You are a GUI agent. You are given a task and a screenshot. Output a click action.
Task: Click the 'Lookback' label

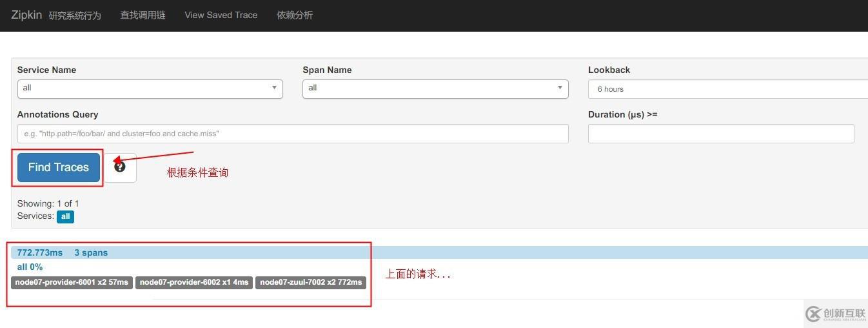[x=609, y=70]
